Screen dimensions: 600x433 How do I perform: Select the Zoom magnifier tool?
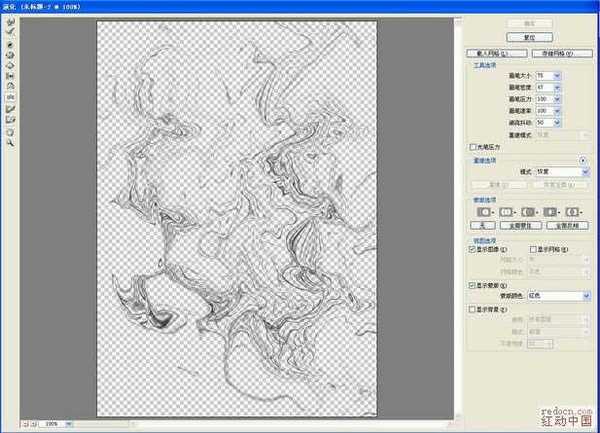click(10, 142)
